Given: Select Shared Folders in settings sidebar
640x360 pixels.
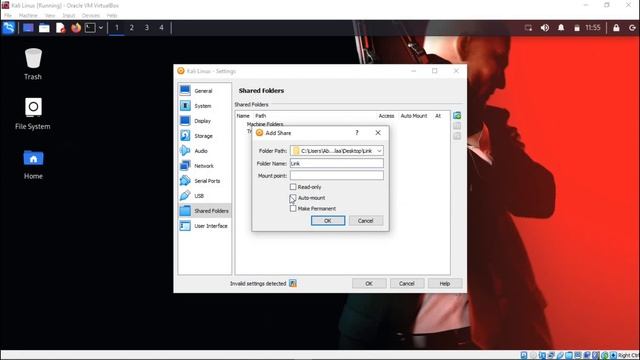Looking at the screenshot, I should click(x=204, y=211).
